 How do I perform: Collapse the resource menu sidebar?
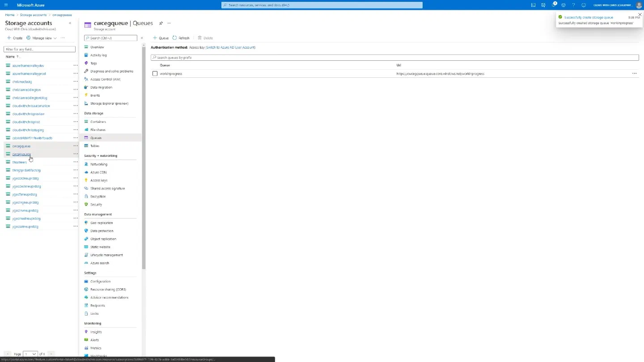point(142,38)
